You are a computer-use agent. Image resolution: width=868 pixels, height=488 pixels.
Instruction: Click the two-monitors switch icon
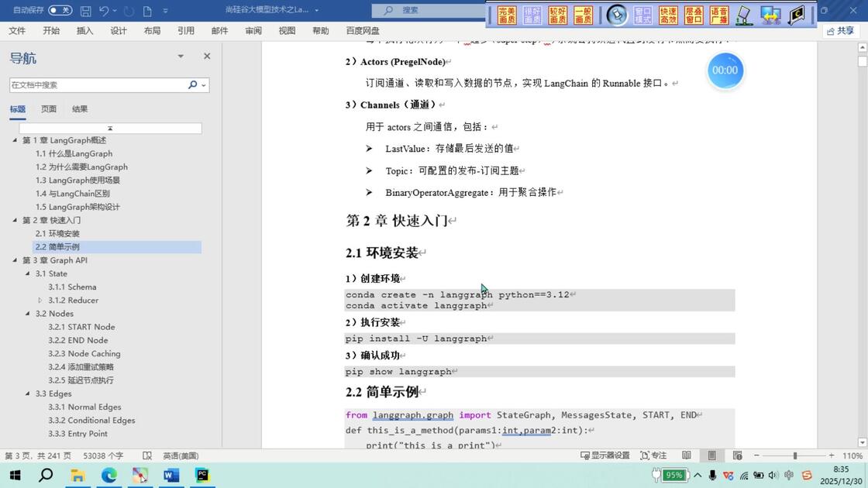coord(770,15)
